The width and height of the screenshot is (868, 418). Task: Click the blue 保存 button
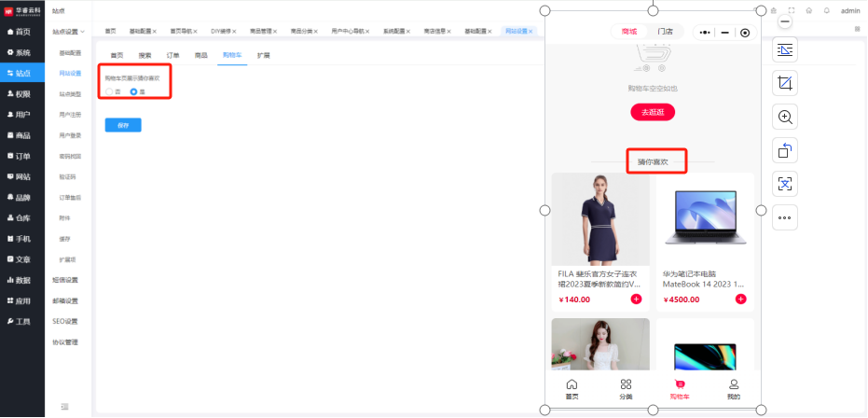[123, 125]
